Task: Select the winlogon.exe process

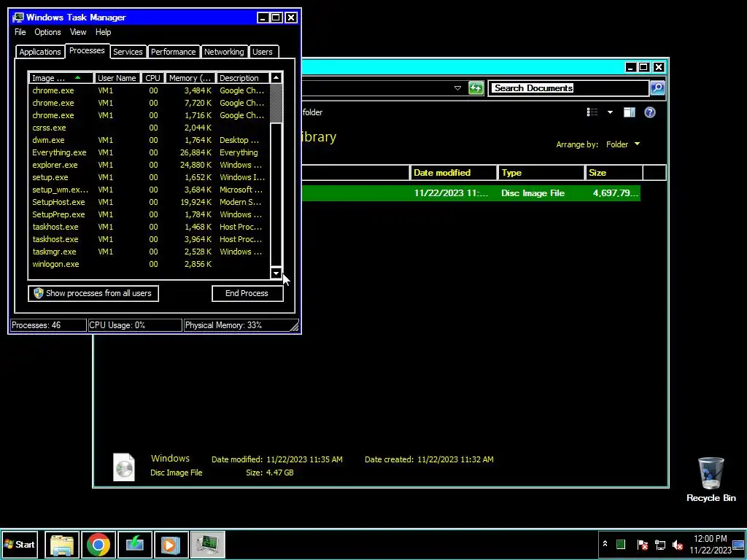Action: (149, 264)
